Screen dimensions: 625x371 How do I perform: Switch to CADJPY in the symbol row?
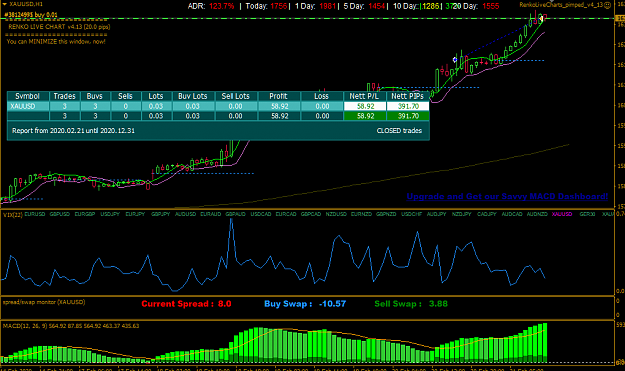tap(487, 214)
